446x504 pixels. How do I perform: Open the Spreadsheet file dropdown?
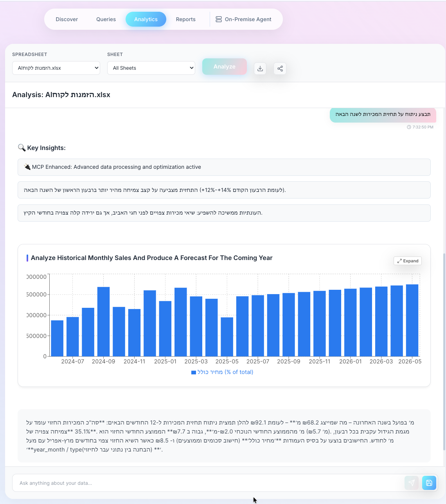pyautogui.click(x=56, y=68)
